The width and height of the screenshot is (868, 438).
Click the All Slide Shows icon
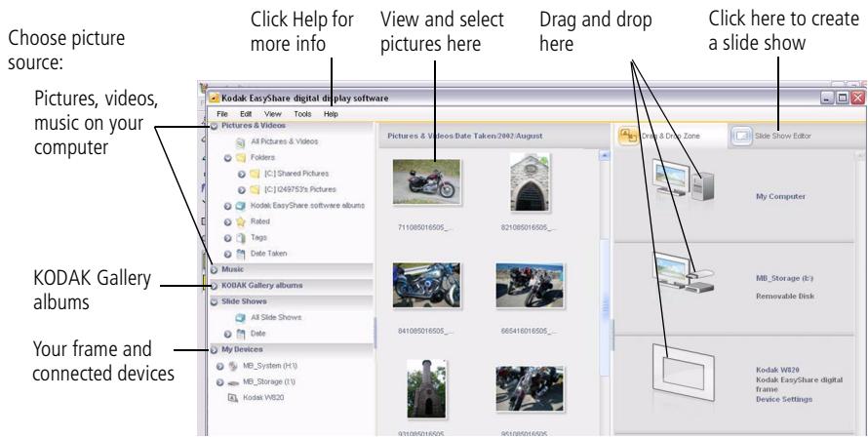pyautogui.click(x=240, y=318)
